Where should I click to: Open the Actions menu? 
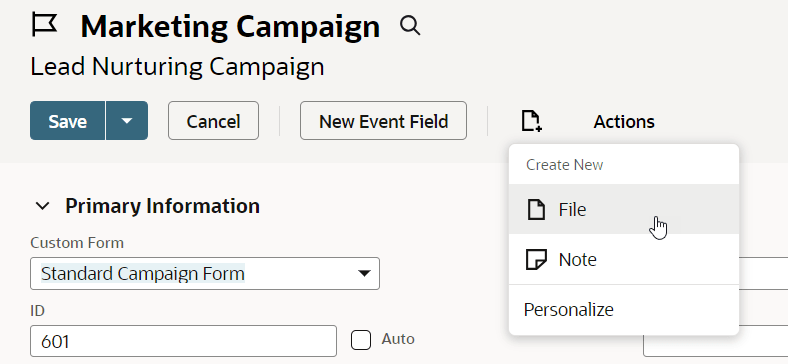624,122
